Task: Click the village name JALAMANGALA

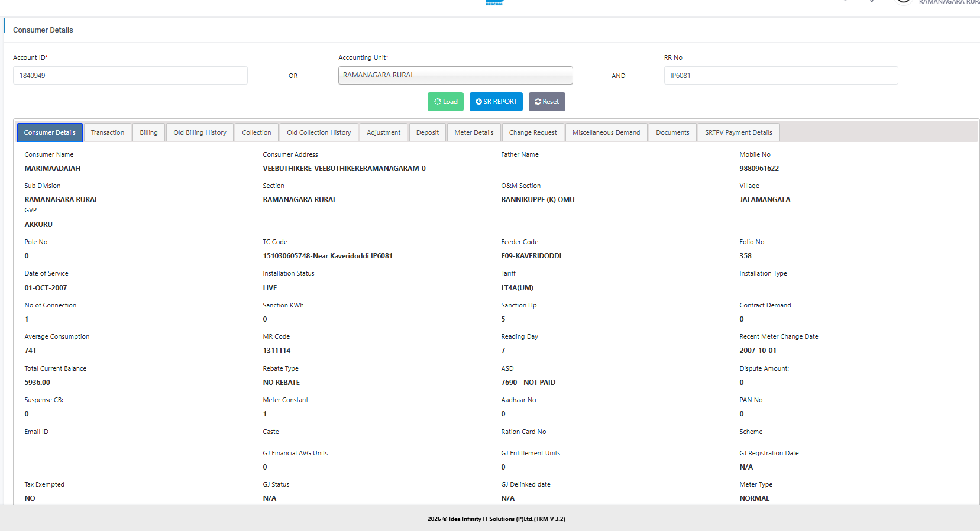Action: point(765,200)
